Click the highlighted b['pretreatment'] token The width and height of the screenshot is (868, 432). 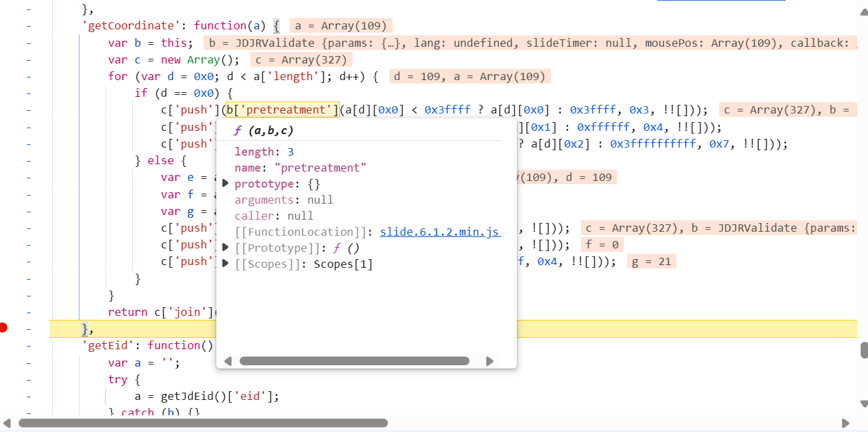(282, 110)
